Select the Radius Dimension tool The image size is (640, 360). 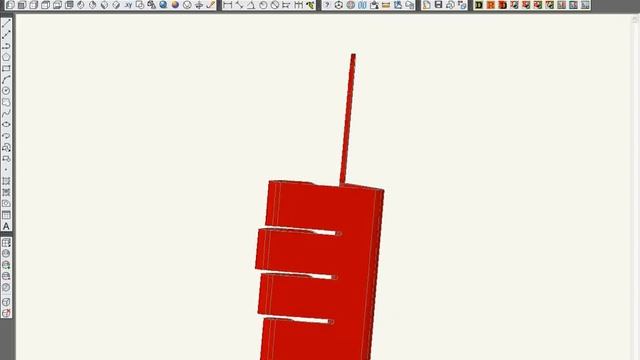point(263,5)
